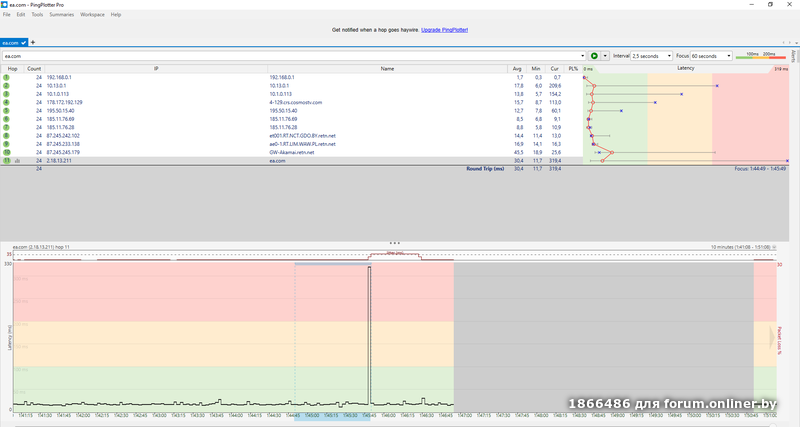The image size is (800, 427).
Task: Switch to the ea.com tab
Action: tap(13, 43)
